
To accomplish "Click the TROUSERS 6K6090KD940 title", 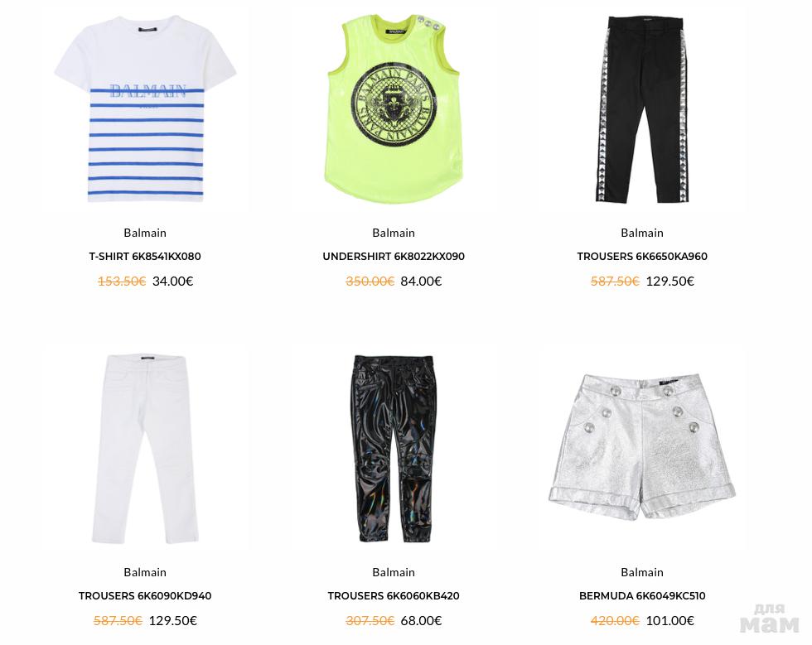I will (x=145, y=596).
